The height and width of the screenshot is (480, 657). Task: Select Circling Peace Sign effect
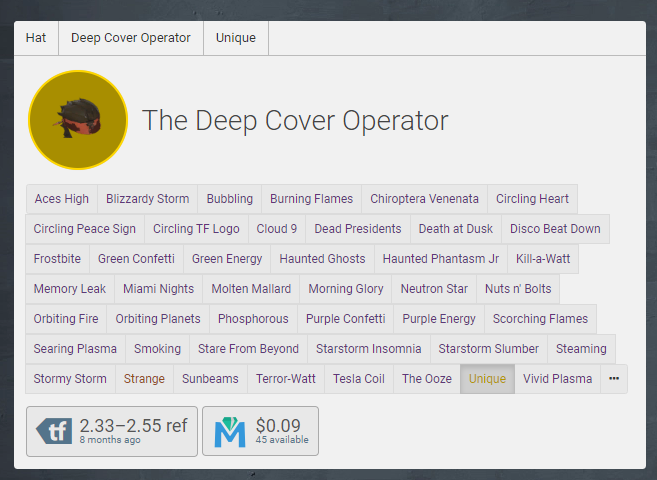coord(85,229)
